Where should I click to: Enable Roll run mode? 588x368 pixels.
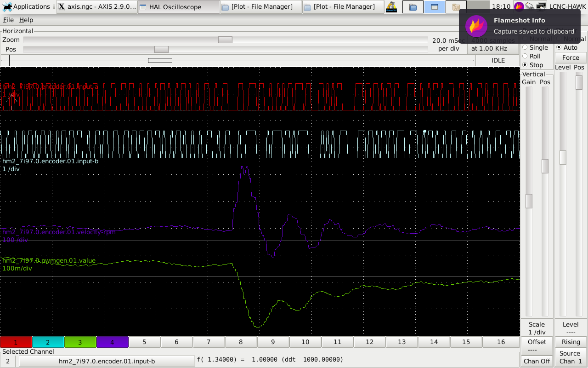click(x=526, y=56)
